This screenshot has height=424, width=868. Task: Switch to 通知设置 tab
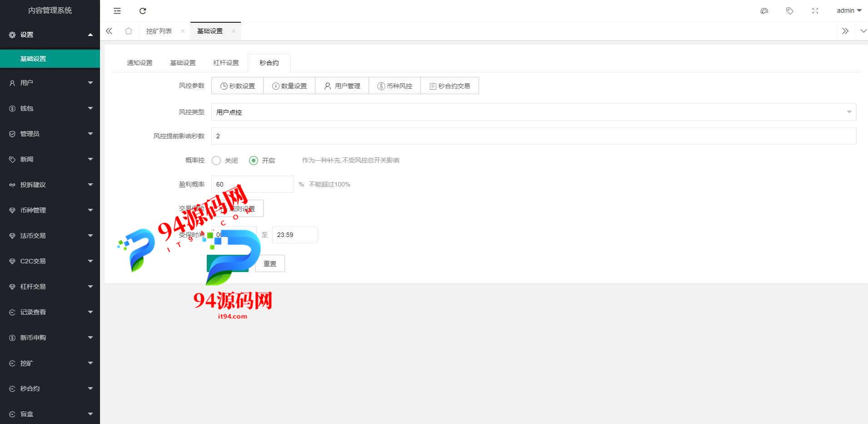pos(140,63)
